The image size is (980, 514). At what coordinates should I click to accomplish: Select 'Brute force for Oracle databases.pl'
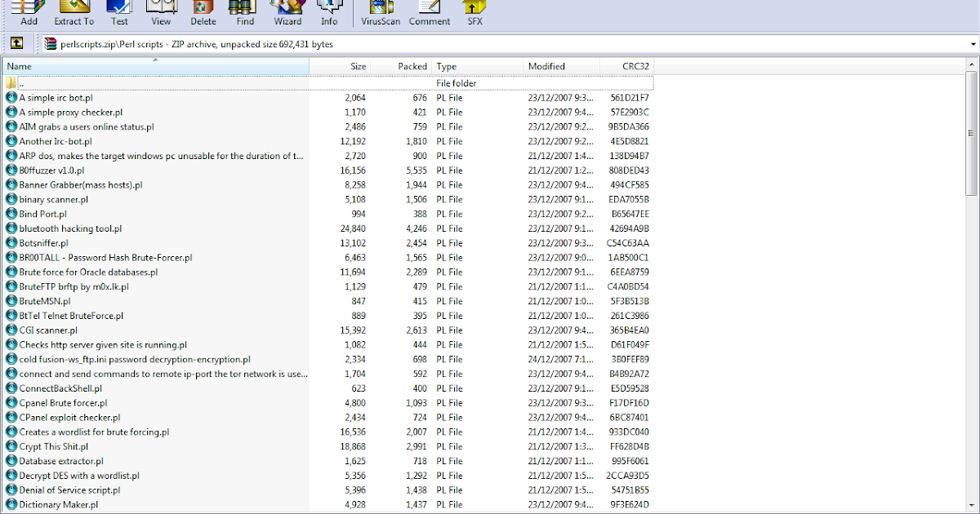click(88, 273)
